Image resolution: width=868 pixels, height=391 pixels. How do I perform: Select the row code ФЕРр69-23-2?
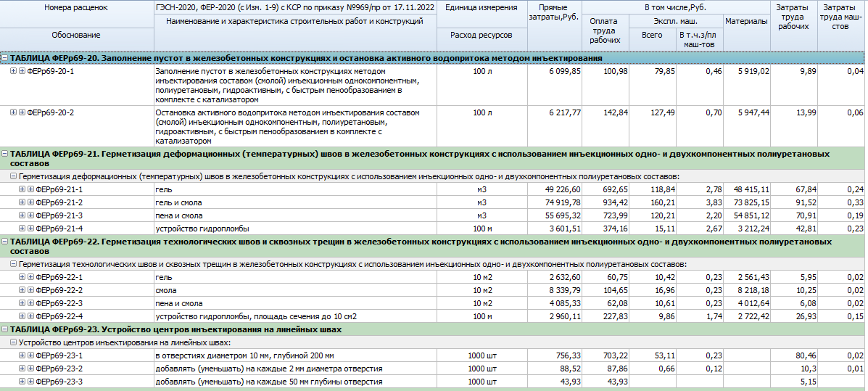pyautogui.click(x=59, y=369)
